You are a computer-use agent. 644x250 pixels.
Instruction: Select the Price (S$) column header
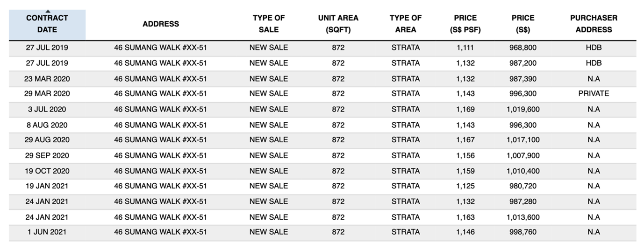tap(523, 24)
